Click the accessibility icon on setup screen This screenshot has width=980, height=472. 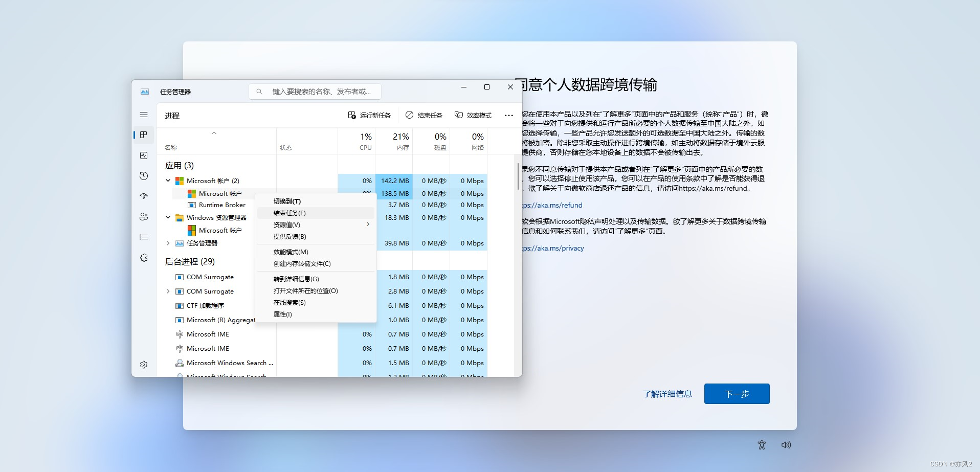(762, 445)
